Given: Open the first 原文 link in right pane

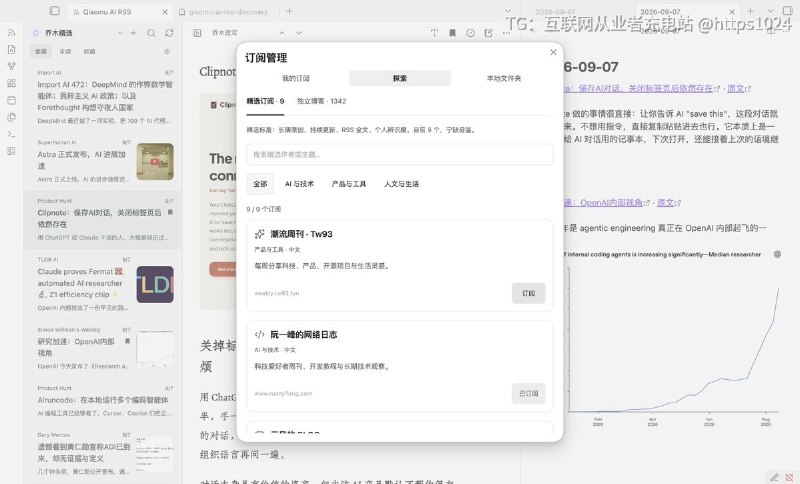Looking at the screenshot, I should 736,88.
